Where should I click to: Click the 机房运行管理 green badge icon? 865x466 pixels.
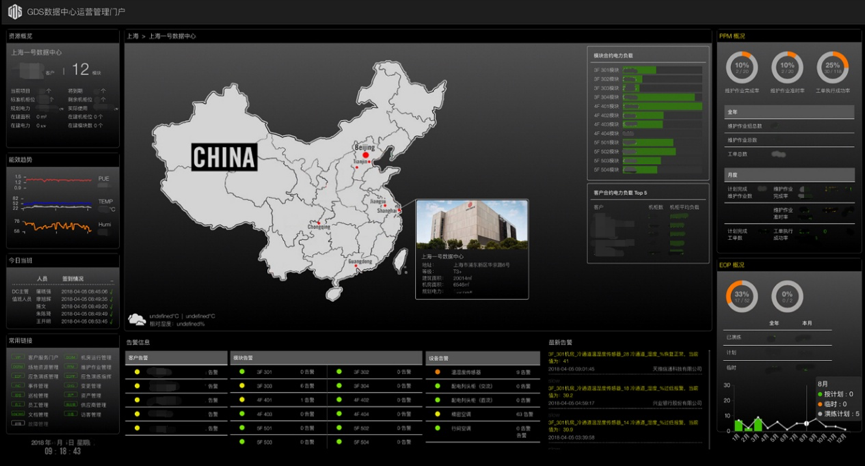[71, 357]
